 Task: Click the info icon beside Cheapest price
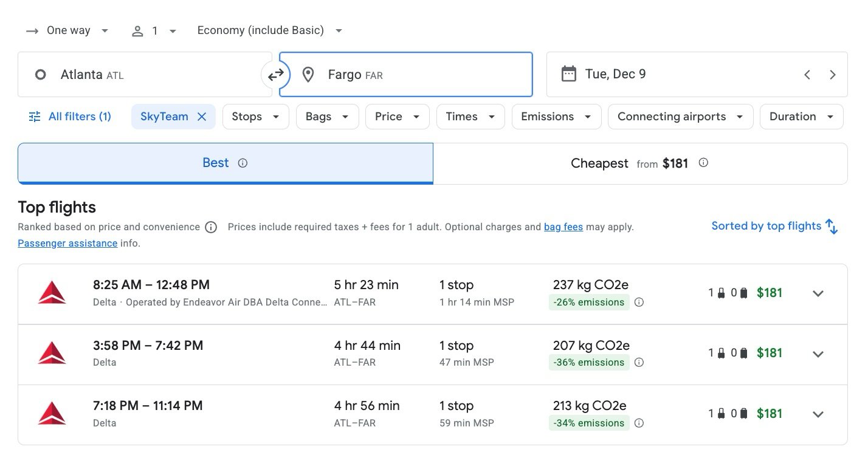703,163
